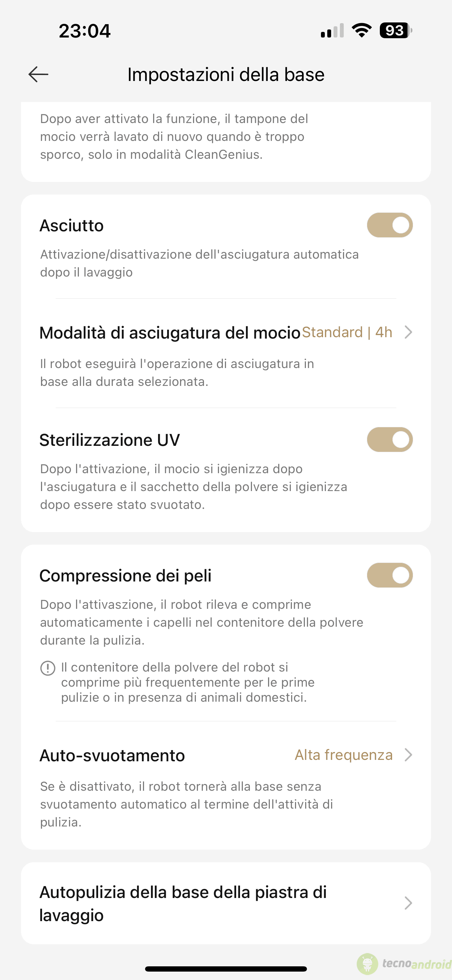Tap the Wi-Fi status icon
The width and height of the screenshot is (452, 980).
point(362,30)
